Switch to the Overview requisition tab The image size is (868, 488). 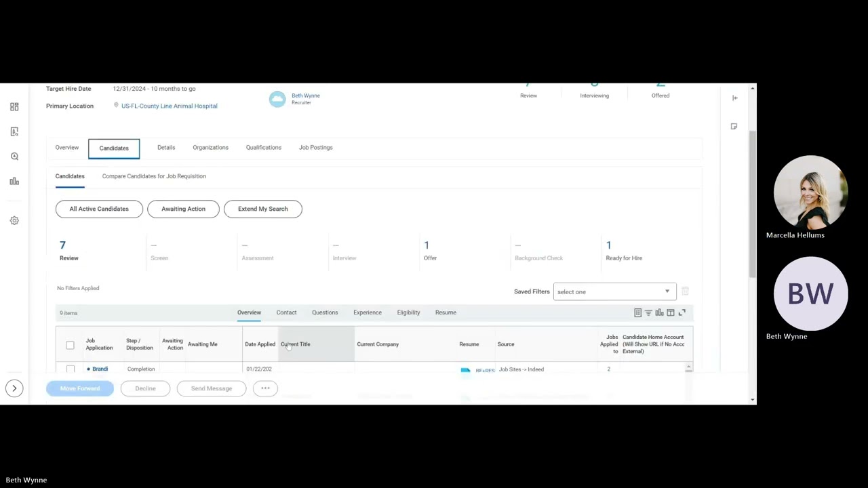(x=67, y=148)
